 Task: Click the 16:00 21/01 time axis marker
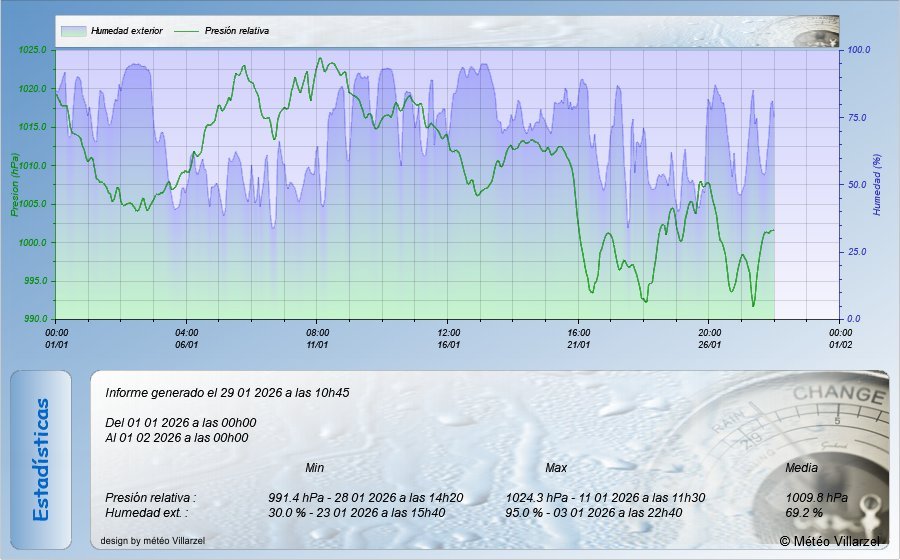(x=579, y=338)
